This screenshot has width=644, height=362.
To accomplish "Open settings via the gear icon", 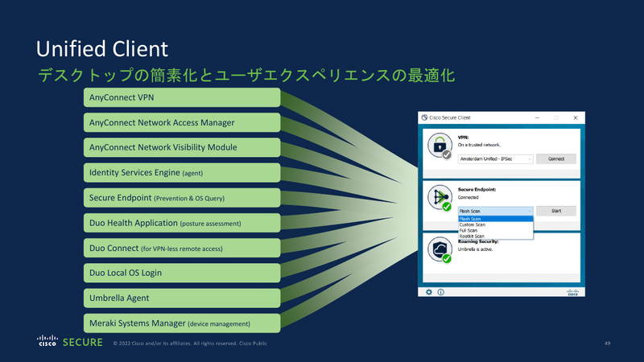I will coord(429,292).
